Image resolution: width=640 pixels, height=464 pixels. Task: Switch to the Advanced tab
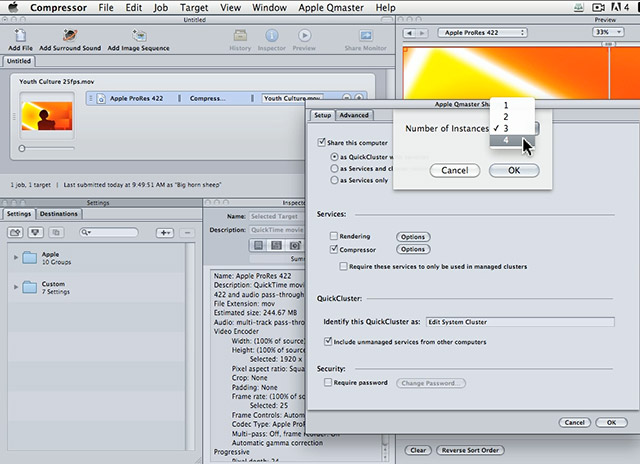click(354, 115)
